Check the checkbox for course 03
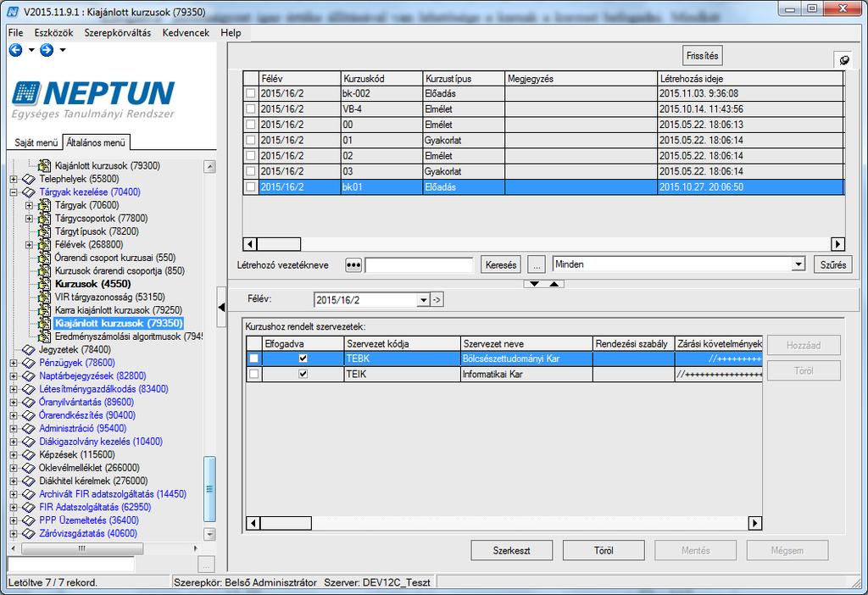Screen dimensions: 868x595 251,171
